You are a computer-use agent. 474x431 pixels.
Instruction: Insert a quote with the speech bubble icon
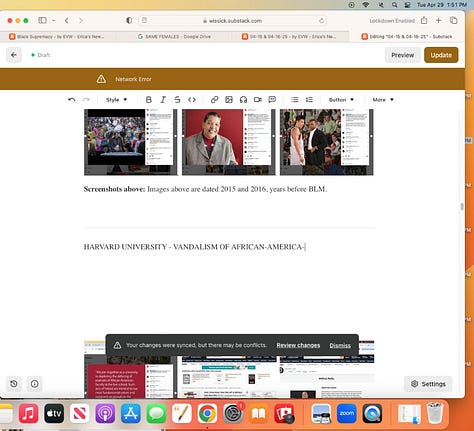point(272,100)
